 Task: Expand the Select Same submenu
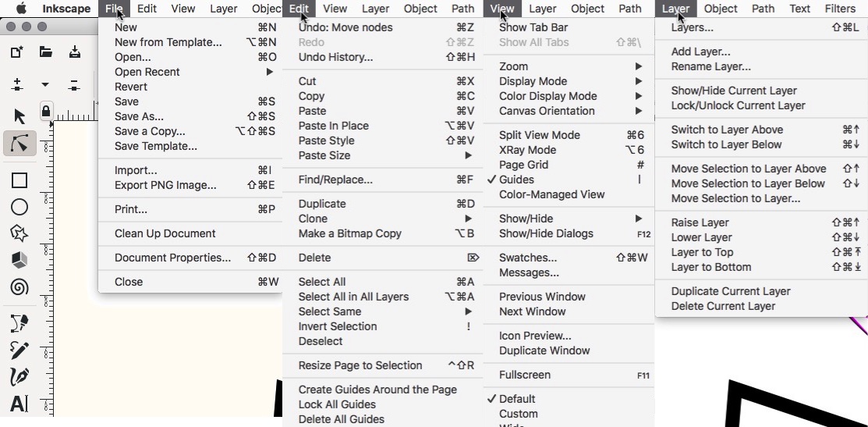click(x=383, y=311)
